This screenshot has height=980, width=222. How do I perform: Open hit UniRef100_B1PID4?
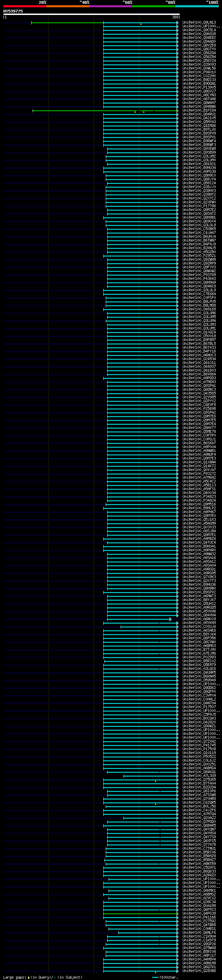point(199,110)
